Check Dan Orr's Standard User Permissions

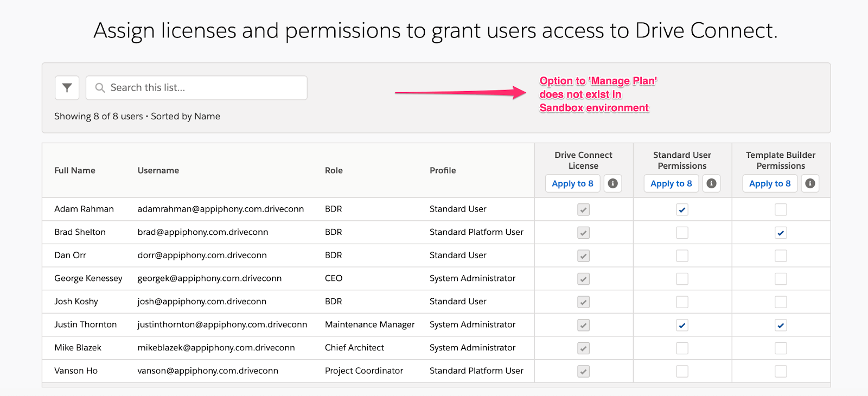point(682,256)
